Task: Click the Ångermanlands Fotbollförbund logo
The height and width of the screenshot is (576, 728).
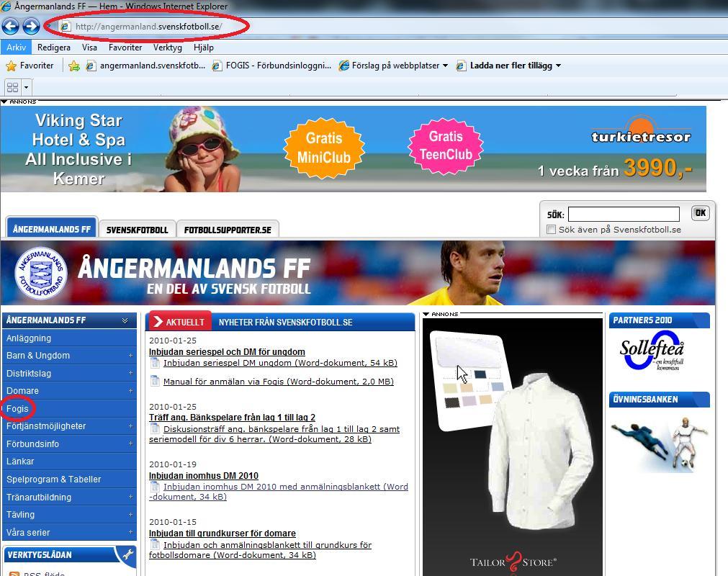Action: tap(41, 273)
